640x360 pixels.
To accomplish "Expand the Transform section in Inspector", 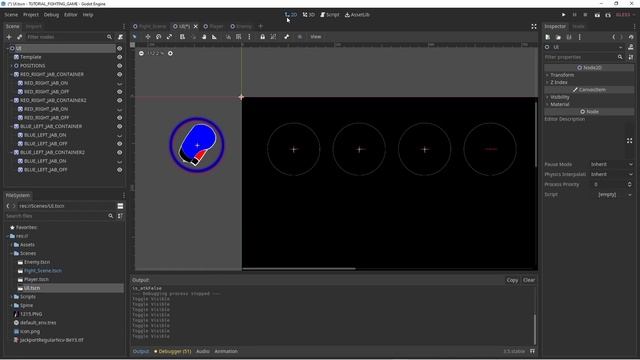I will click(x=562, y=75).
